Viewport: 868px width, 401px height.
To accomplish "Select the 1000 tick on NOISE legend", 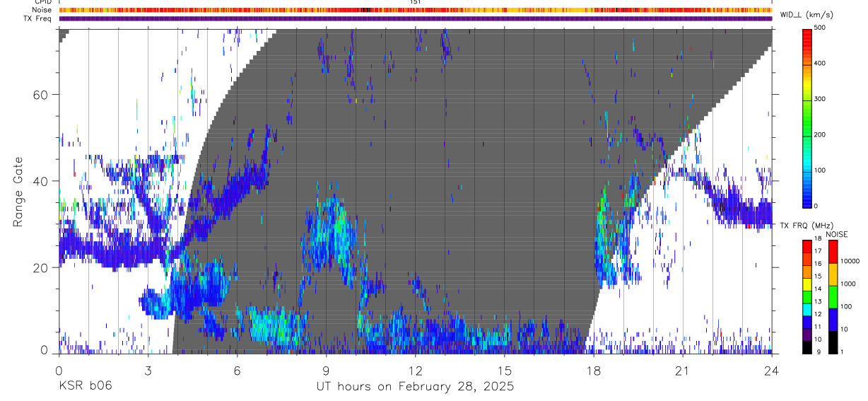I will pos(848,284).
